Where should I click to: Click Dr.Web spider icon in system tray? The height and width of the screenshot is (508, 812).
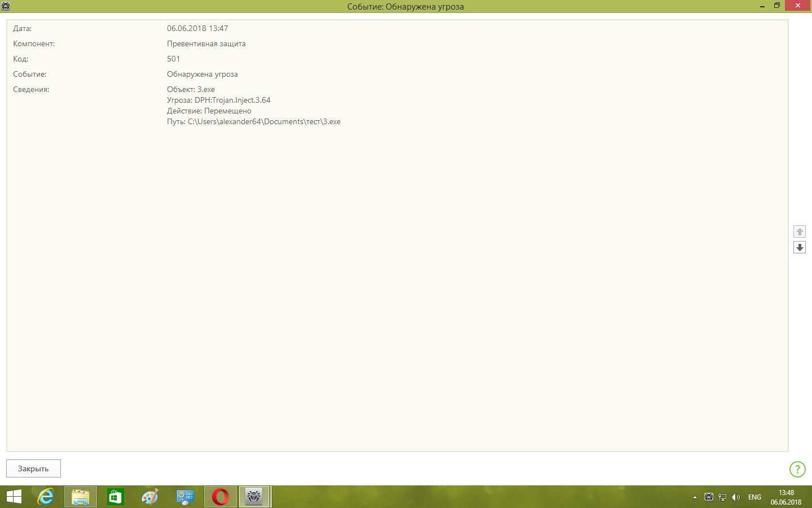[x=709, y=497]
